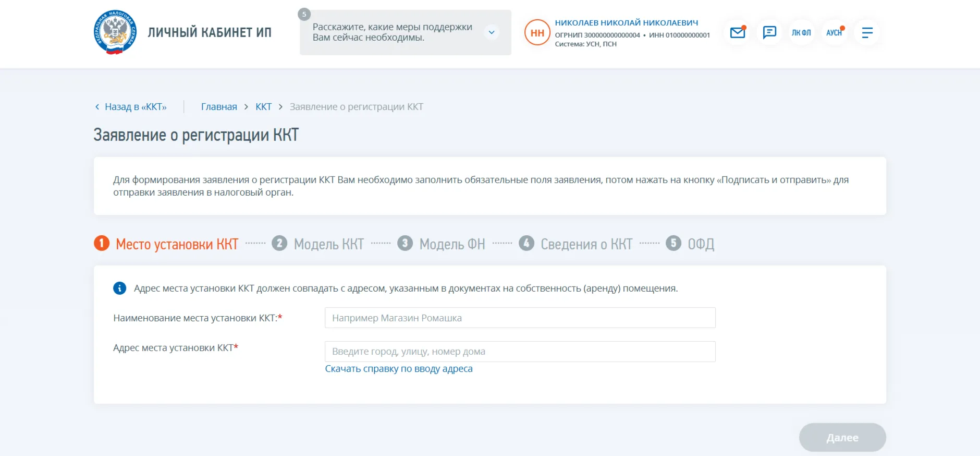Click the НН user avatar circle
980x456 pixels.
pyautogui.click(x=537, y=33)
